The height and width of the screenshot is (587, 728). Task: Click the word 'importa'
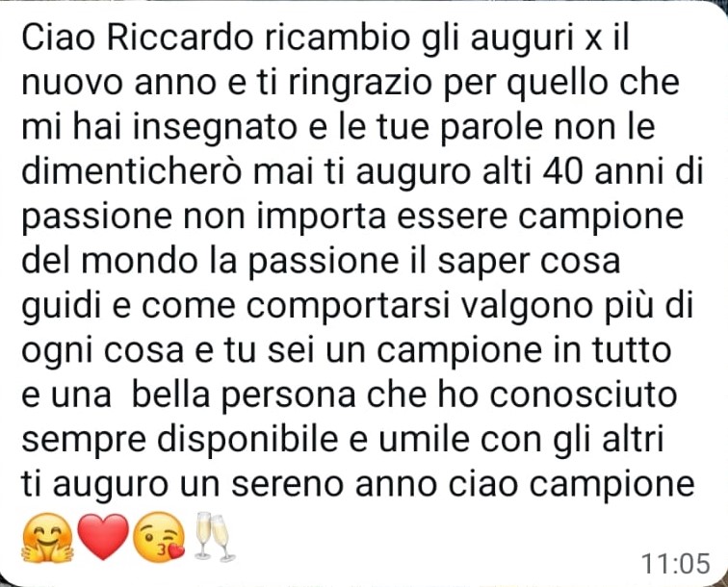click(322, 217)
